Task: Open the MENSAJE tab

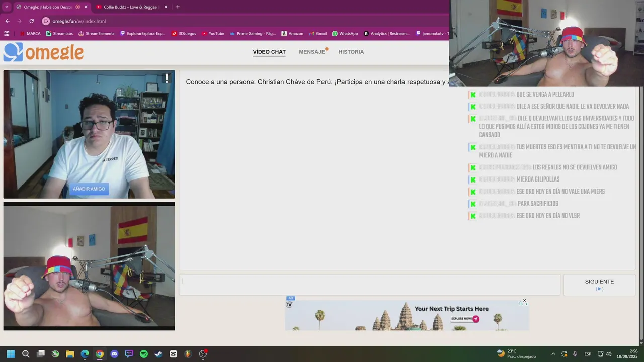Action: click(x=312, y=52)
